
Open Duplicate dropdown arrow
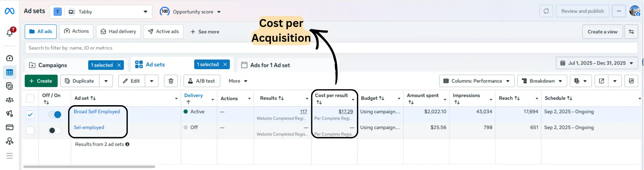click(x=106, y=81)
